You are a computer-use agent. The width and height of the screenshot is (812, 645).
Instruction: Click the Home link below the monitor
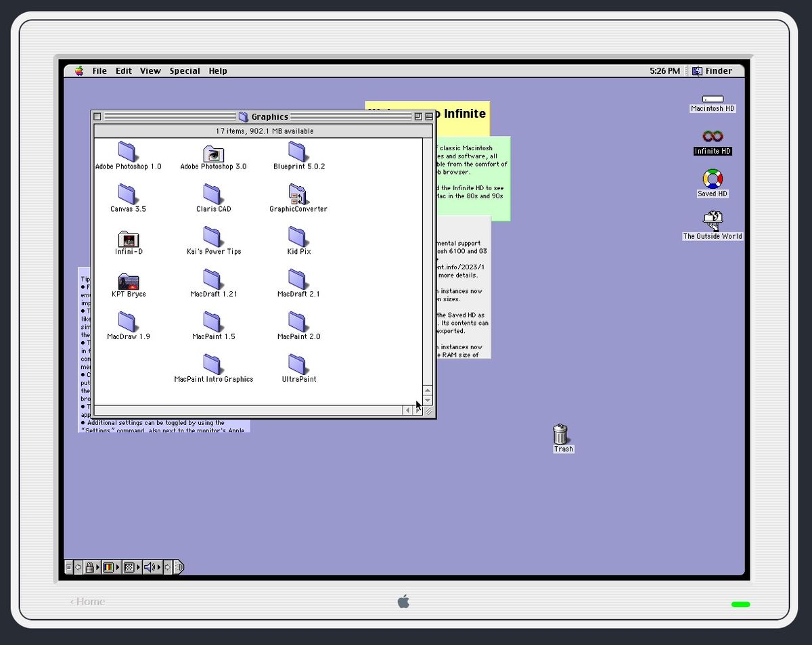point(88,601)
